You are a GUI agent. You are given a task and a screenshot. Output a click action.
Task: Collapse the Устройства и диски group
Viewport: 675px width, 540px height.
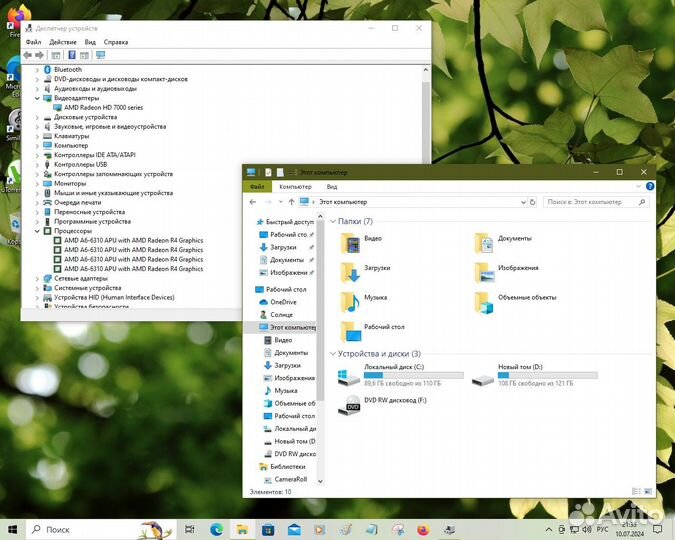pyautogui.click(x=332, y=354)
